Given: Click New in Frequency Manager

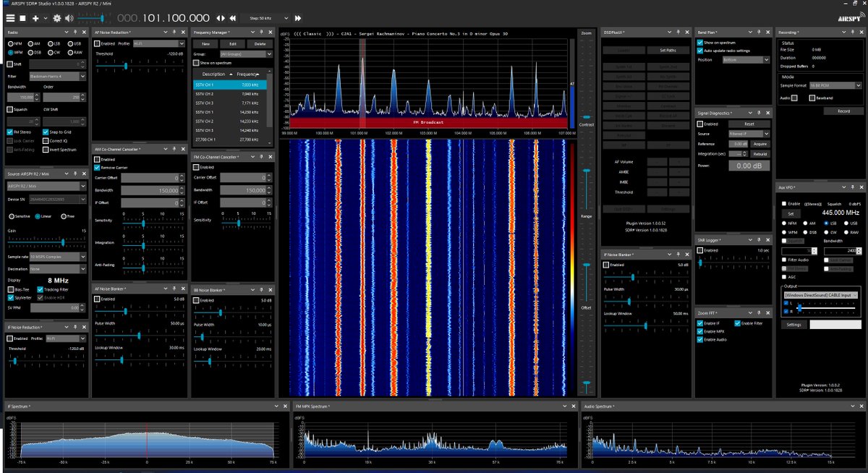Looking at the screenshot, I should click(x=205, y=43).
